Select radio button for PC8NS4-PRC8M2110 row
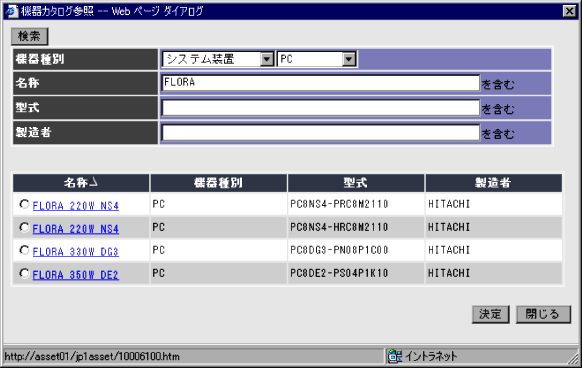Screen dimensions: 582x368 (x=24, y=204)
